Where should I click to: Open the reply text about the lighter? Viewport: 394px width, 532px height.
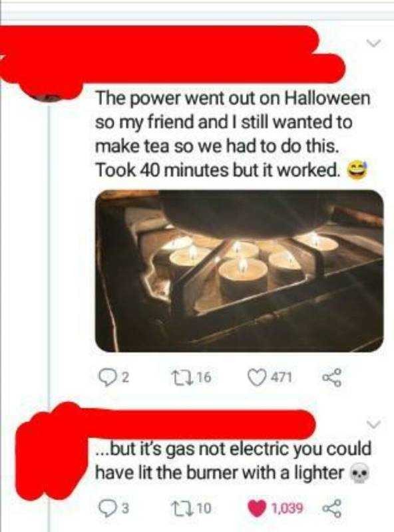tap(233, 460)
